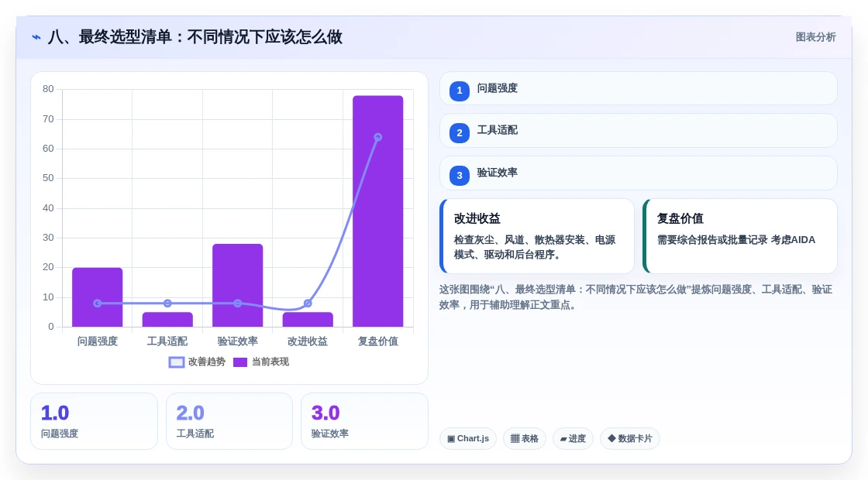Screen dimensions: 868x480
Task: Toggle the 改善趋势 legend swatch
Action: tap(177, 362)
